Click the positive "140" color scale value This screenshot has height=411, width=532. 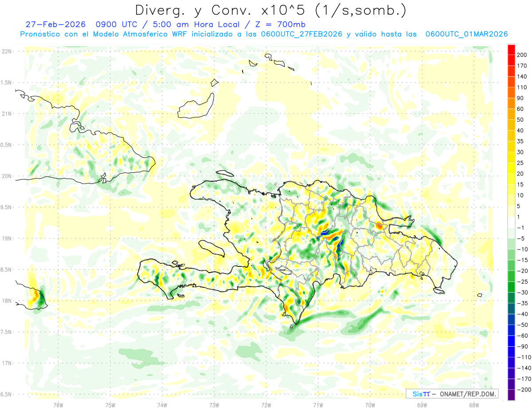point(522,77)
